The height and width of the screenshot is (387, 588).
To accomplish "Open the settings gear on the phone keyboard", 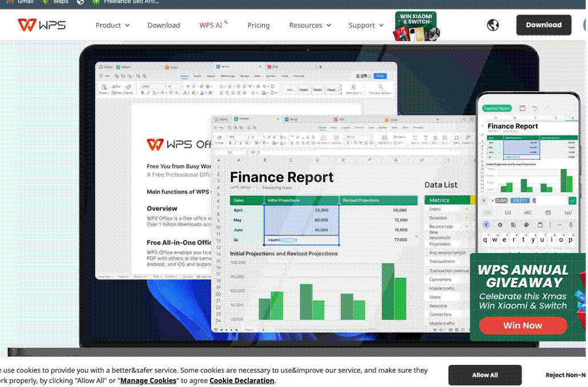I will 500,225.
